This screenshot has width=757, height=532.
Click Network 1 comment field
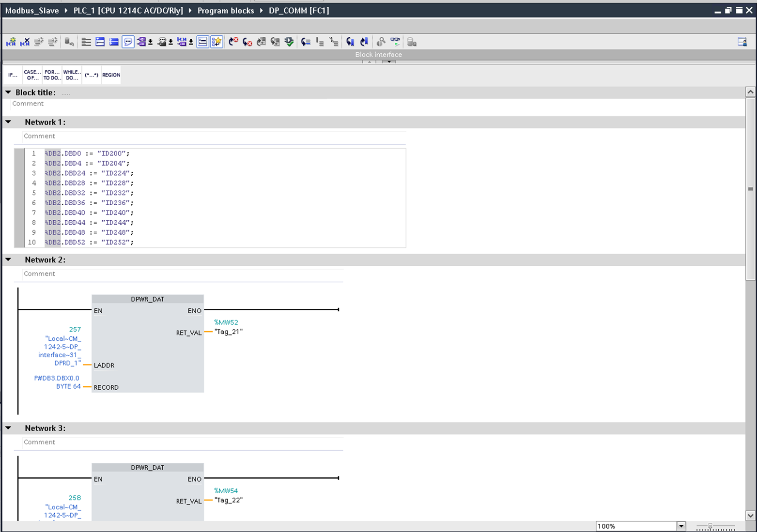[x=214, y=136]
